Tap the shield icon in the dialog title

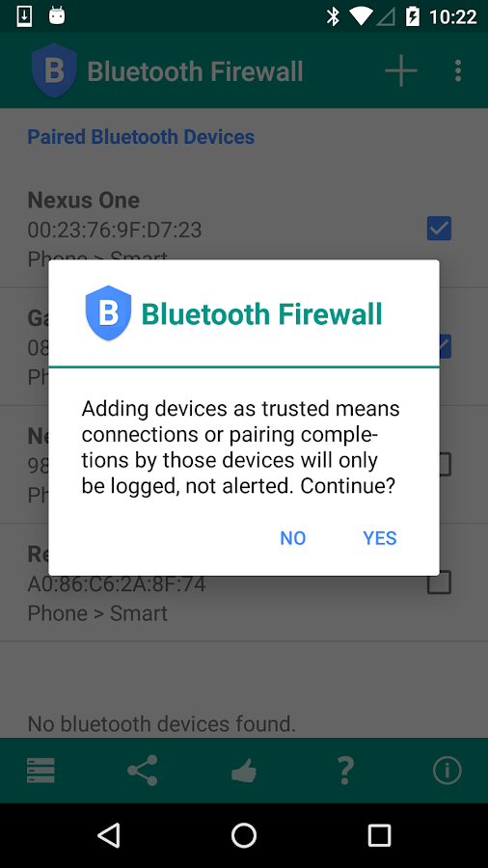(108, 312)
